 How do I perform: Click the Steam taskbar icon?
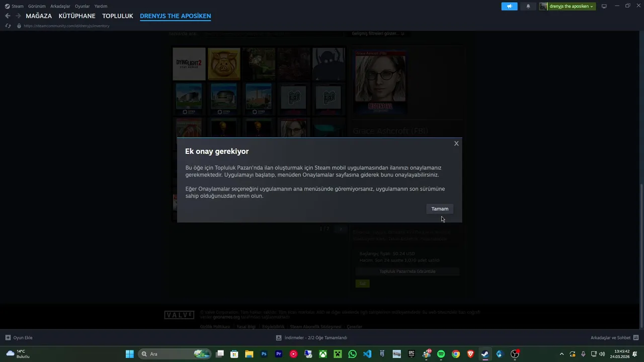click(x=485, y=354)
